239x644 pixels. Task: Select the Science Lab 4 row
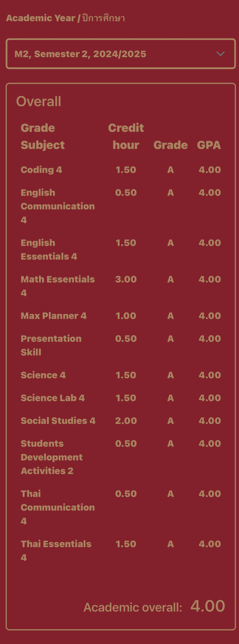(x=121, y=398)
